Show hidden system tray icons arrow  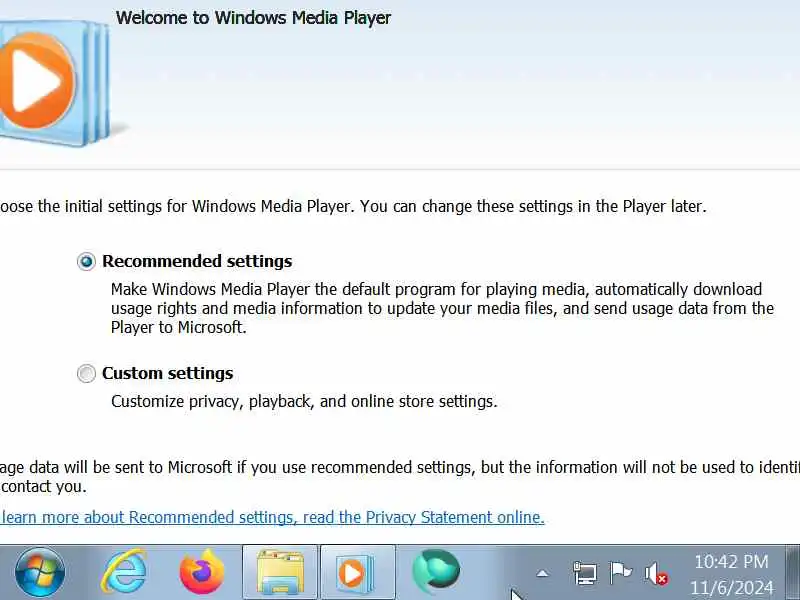[x=542, y=573]
